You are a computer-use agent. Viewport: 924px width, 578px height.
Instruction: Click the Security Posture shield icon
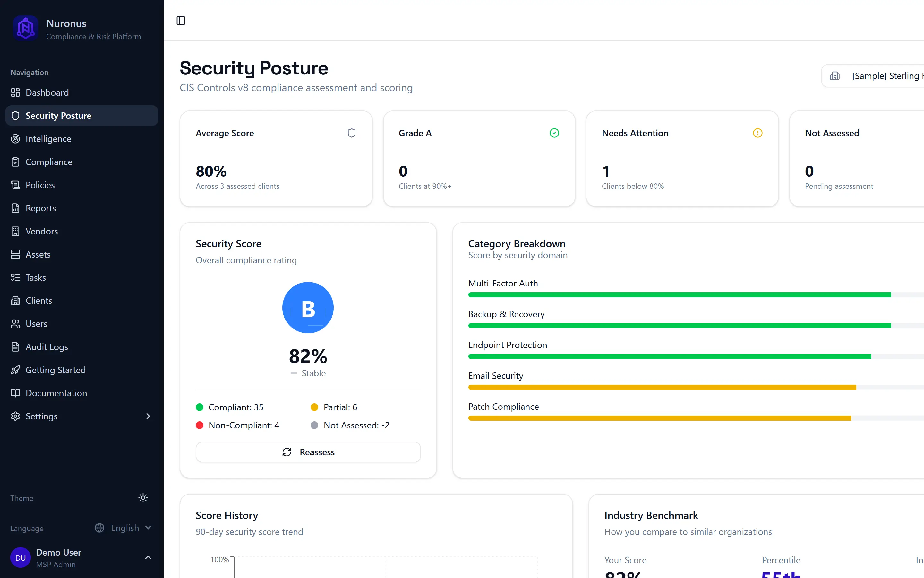coord(15,116)
